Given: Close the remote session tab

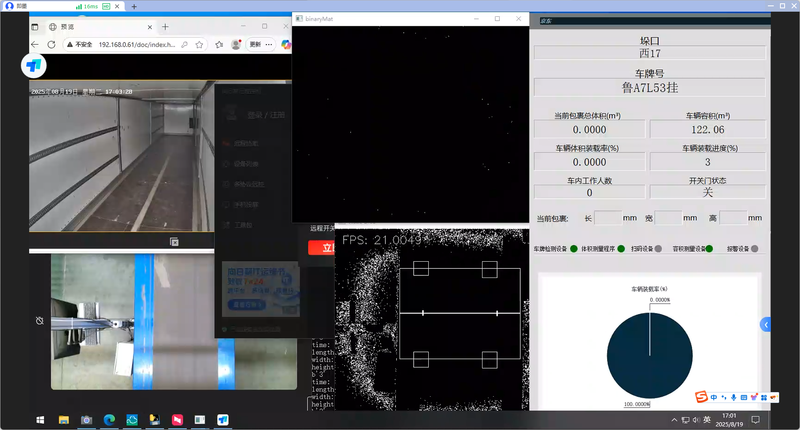Looking at the screenshot, I should click(117, 6).
